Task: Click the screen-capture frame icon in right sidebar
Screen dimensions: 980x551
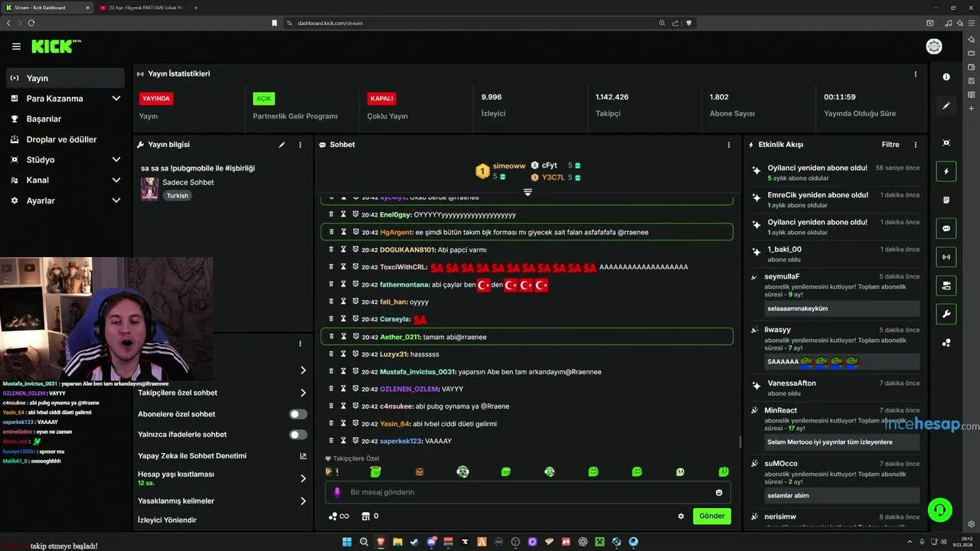Action: (x=946, y=143)
